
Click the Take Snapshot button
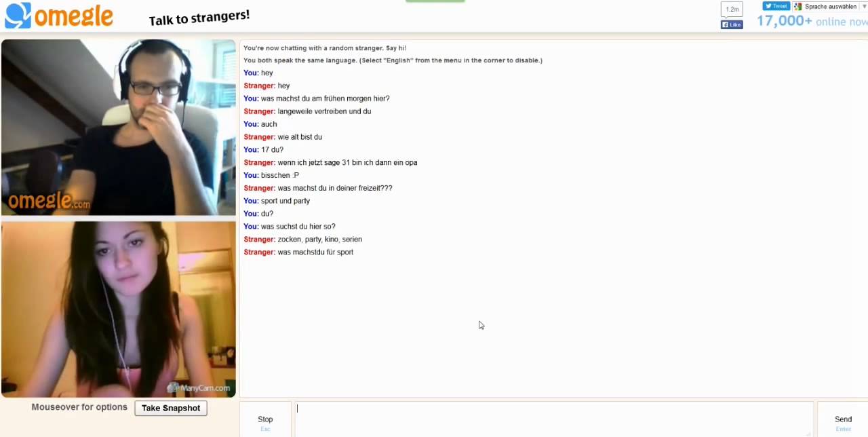(171, 408)
